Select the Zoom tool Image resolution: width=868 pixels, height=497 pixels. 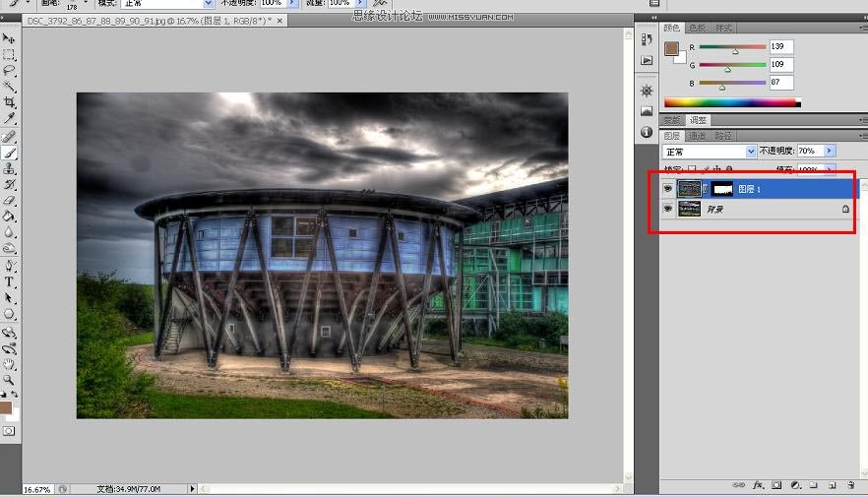(9, 380)
